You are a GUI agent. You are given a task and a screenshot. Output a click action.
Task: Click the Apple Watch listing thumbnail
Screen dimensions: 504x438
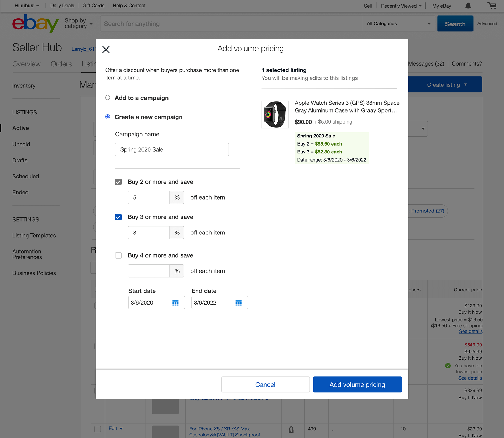[275, 114]
